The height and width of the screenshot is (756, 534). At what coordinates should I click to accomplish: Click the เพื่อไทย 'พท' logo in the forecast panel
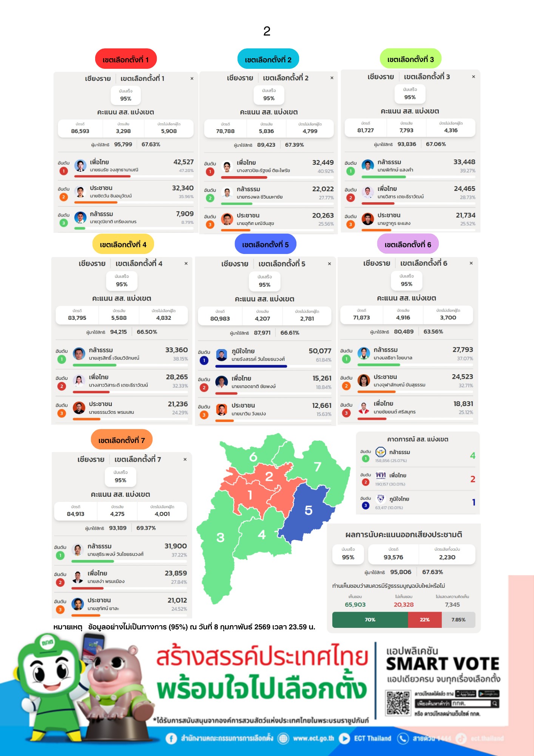381,475
